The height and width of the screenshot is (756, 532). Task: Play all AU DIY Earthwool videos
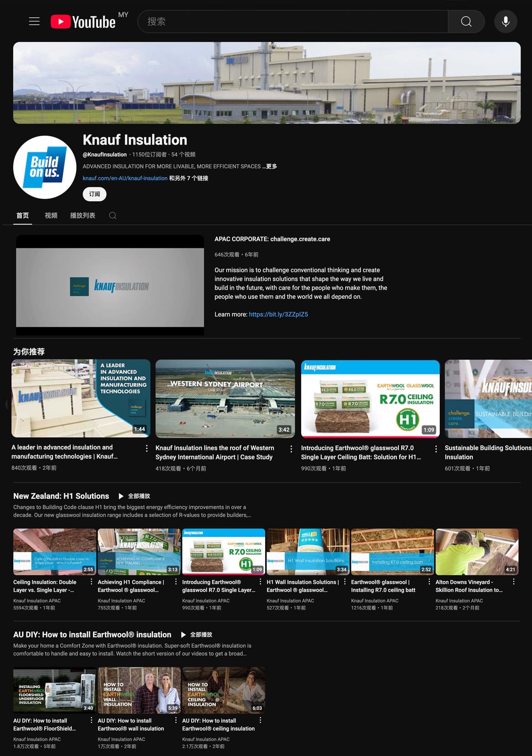coord(197,635)
